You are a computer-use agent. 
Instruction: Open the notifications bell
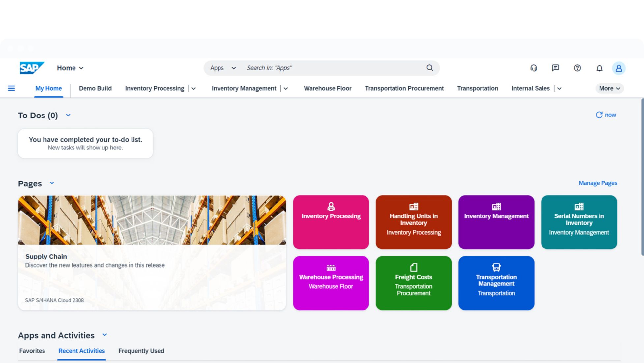coord(599,68)
